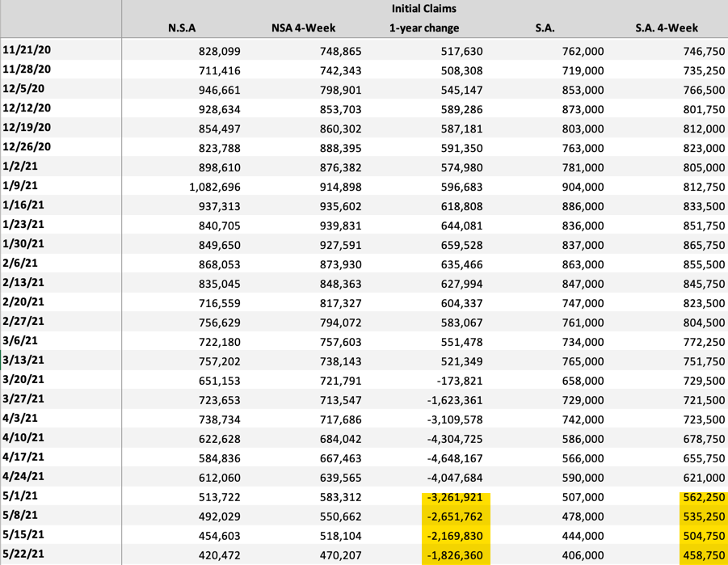Click the S.A. 4-Week column header
The image size is (728, 565).
click(x=667, y=28)
